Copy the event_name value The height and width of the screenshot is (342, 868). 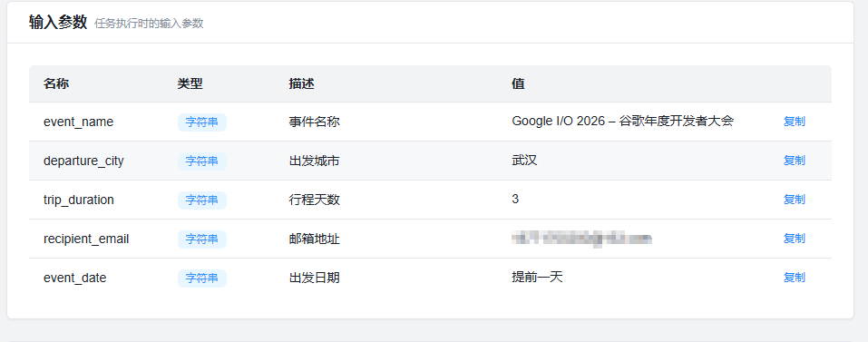(794, 122)
